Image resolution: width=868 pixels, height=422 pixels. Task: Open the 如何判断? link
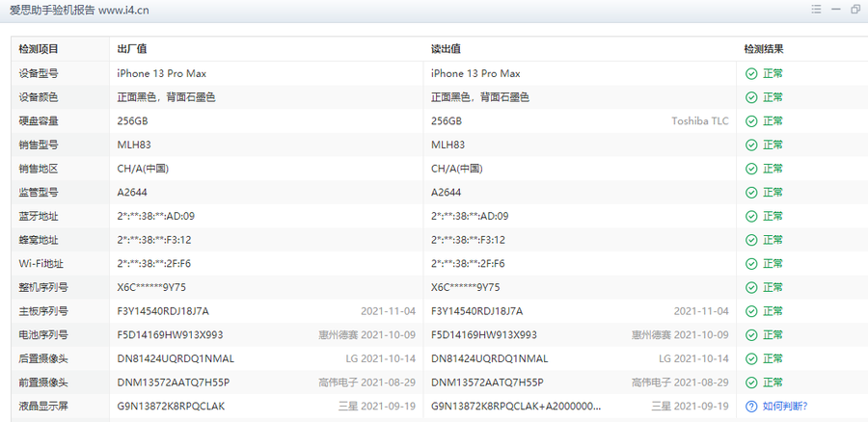785,407
